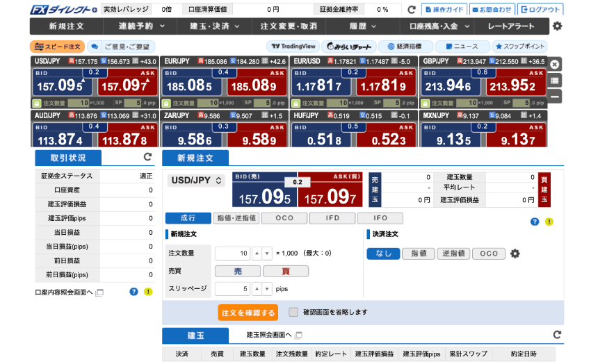
Task: Select OCO for the settlement order
Action: pos(489,254)
